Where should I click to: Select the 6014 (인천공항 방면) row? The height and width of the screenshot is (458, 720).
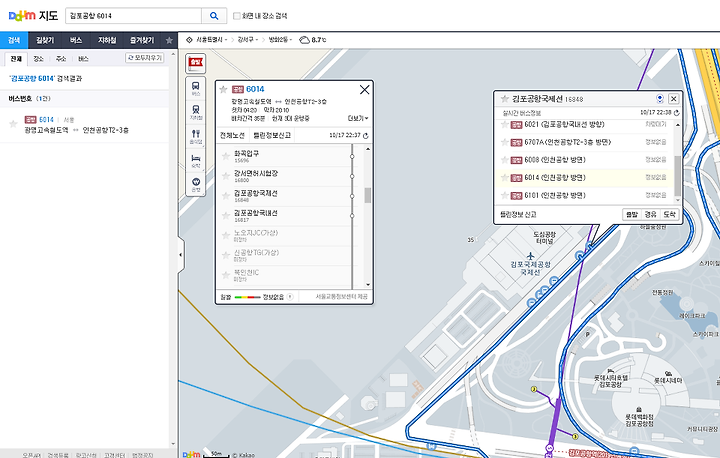(585, 178)
